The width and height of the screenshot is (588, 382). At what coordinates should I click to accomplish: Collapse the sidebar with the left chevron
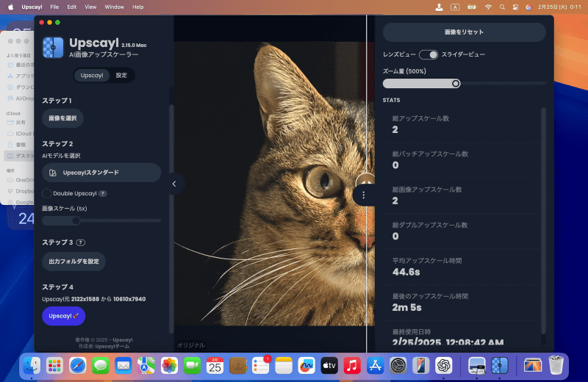click(174, 184)
